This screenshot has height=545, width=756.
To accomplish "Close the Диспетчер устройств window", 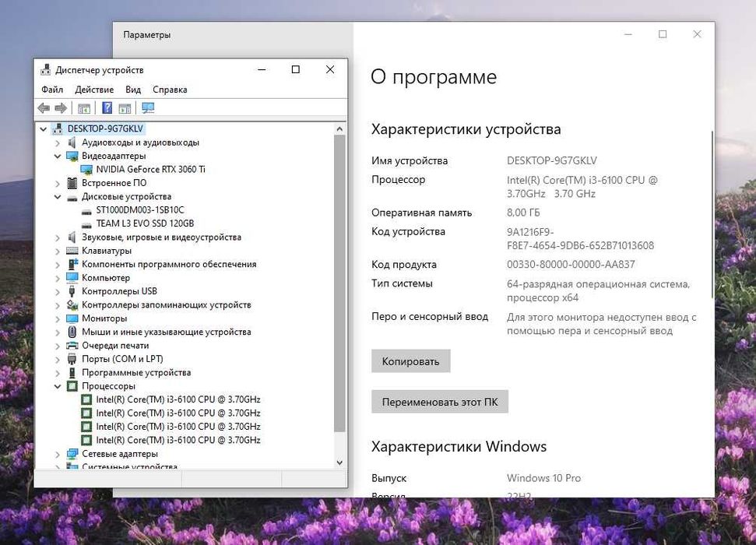I will (330, 70).
